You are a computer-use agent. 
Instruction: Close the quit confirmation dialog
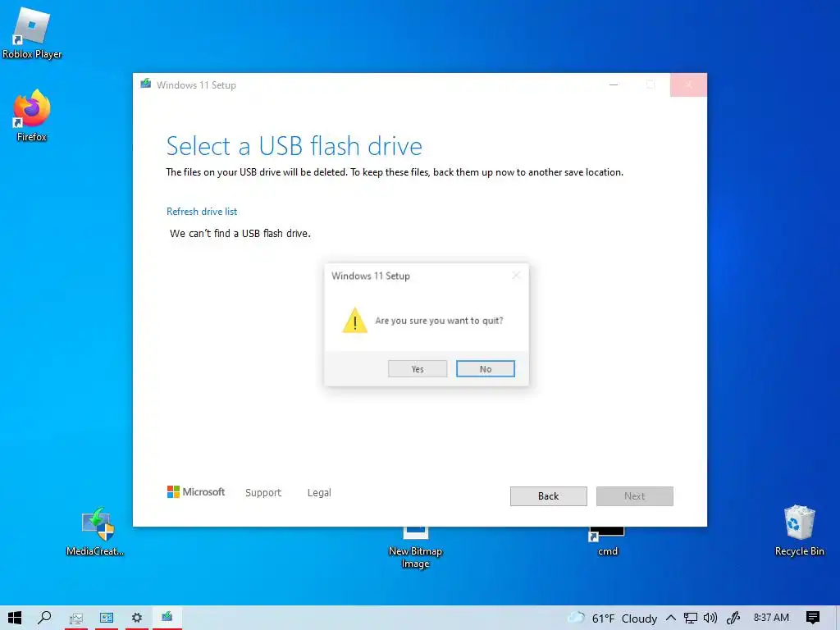tap(516, 276)
